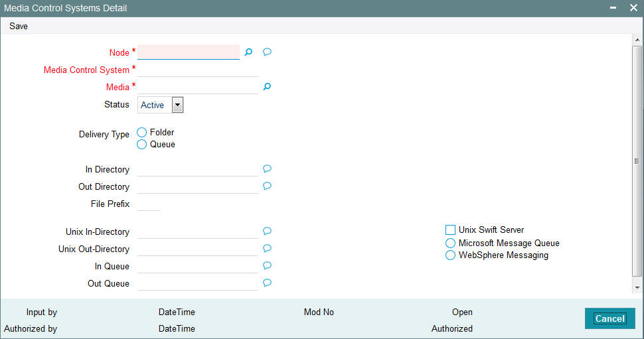The height and width of the screenshot is (339, 644).
Task: Click Save in the toolbar
Action: click(x=19, y=26)
